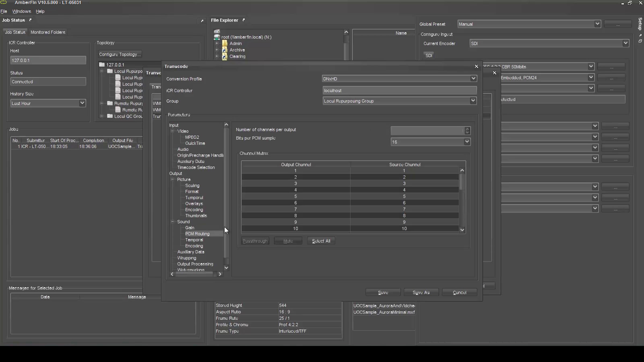This screenshot has height=362, width=644.
Task: Click the Save As button
Action: pos(421,292)
